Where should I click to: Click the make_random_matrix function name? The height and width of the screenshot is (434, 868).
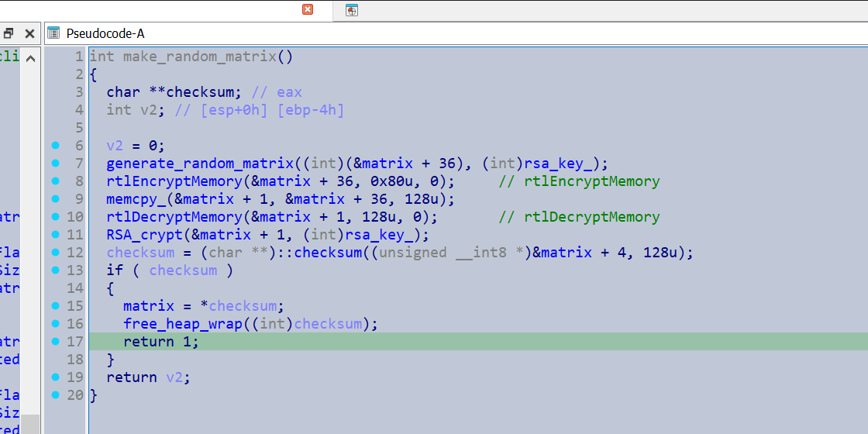tap(199, 57)
